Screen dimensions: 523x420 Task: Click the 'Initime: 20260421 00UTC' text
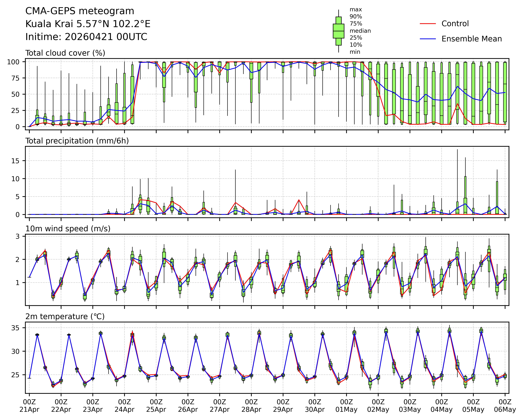[x=86, y=37]
